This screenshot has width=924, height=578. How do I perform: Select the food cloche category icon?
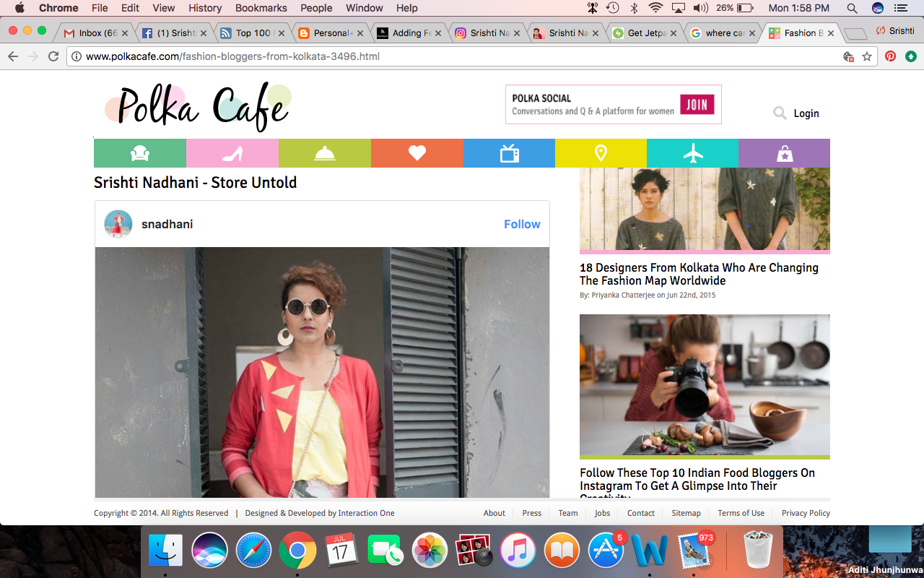[x=324, y=153]
